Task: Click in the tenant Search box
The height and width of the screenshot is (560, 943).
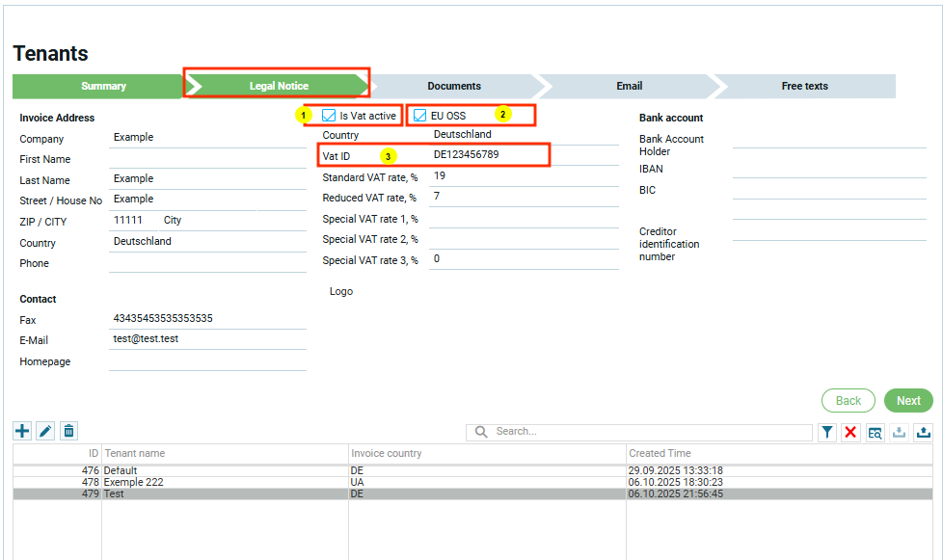Action: pos(646,432)
